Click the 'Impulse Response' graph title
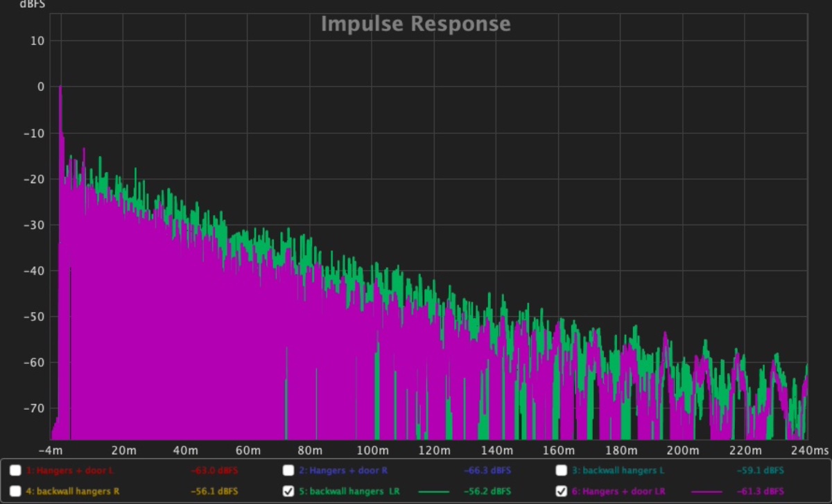832x504 pixels. coord(415,24)
